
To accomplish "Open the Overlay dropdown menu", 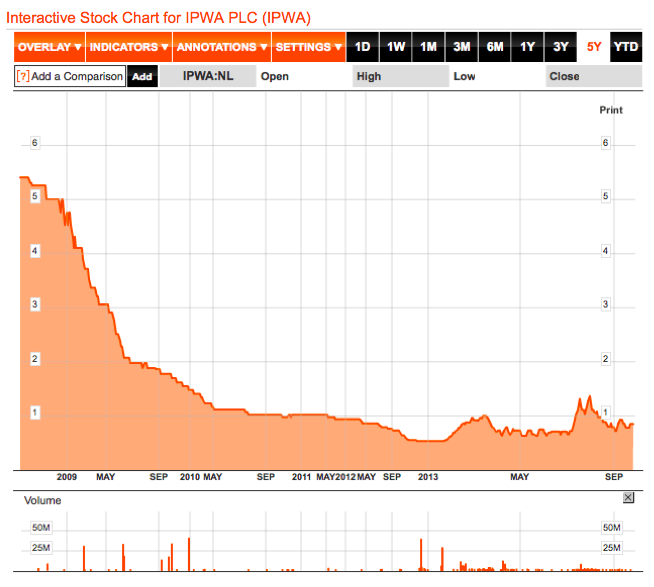I will [x=50, y=47].
